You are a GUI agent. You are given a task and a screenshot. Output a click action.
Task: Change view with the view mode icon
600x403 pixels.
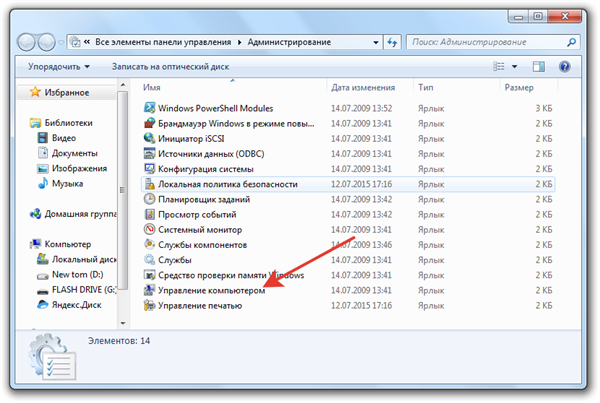point(499,67)
